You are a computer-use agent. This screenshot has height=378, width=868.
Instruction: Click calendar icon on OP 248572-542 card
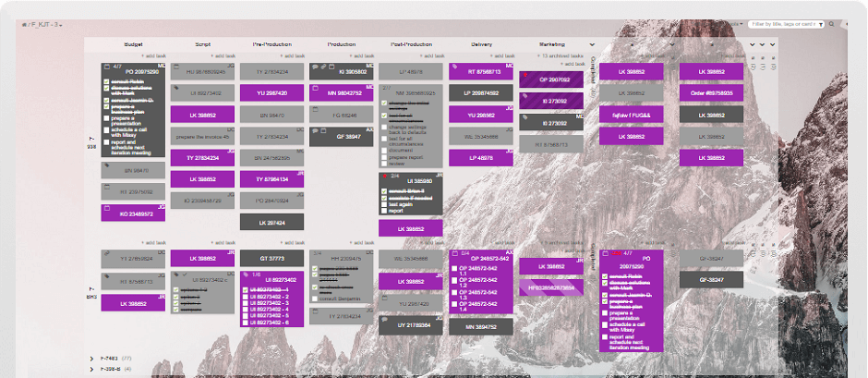coord(455,253)
